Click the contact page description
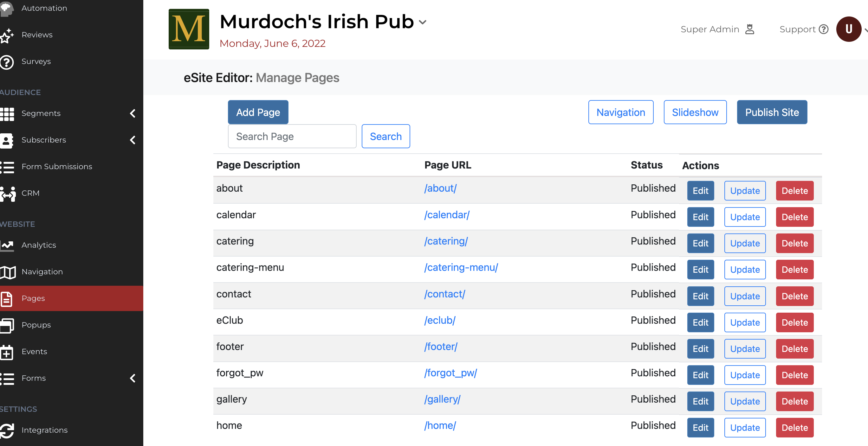The image size is (868, 446). (x=234, y=294)
